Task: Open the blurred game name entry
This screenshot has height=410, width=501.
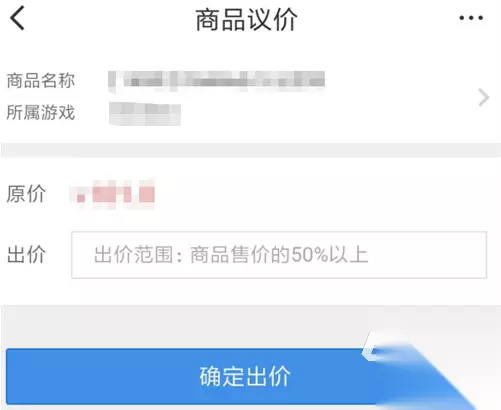Action: click(145, 114)
